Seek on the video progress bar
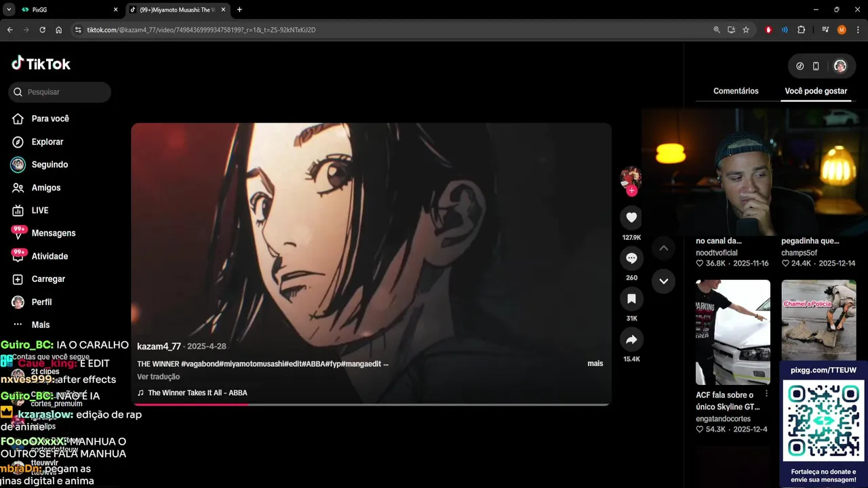868x488 pixels. (x=371, y=405)
